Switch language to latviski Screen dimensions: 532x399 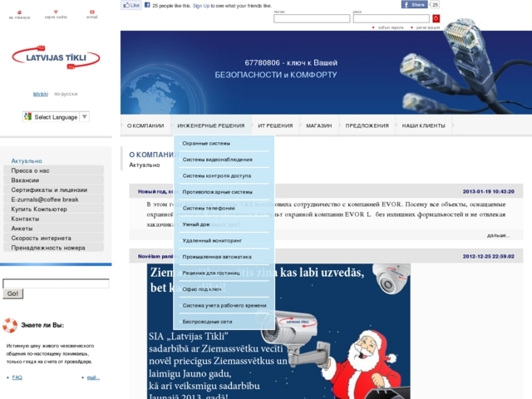41,94
